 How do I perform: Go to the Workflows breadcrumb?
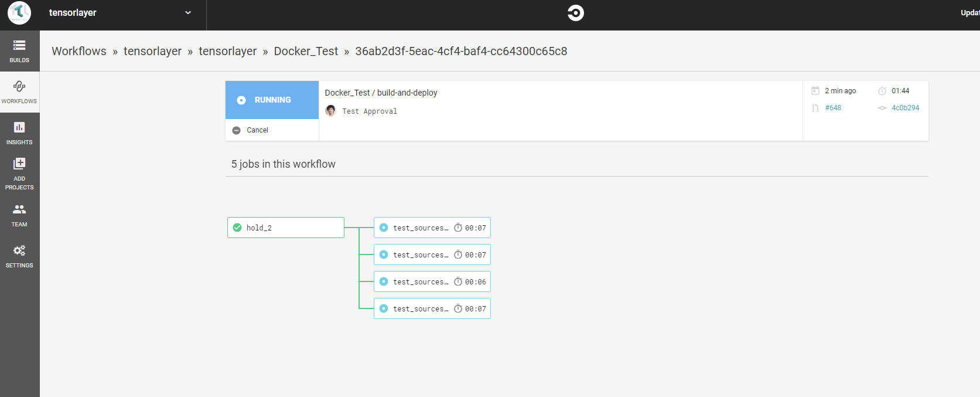[79, 51]
